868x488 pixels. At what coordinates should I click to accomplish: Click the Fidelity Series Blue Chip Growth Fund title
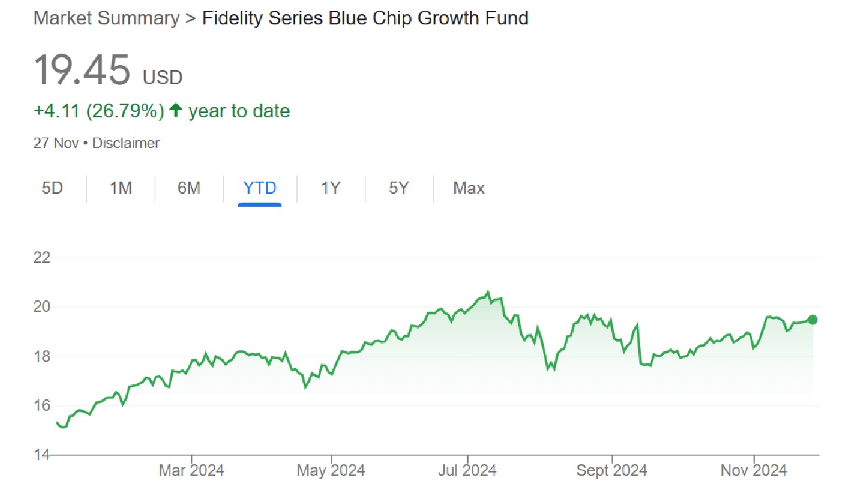click(x=366, y=18)
